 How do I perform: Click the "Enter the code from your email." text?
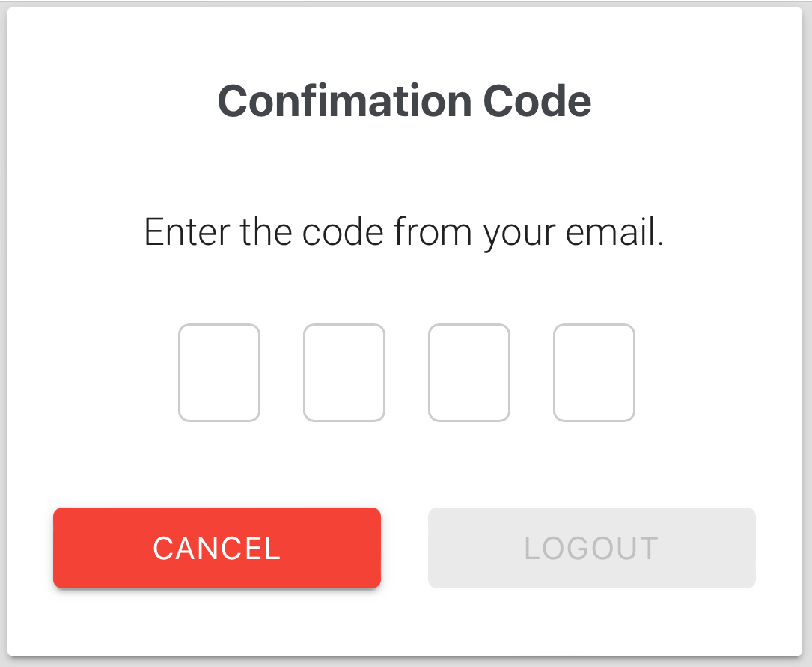coord(404,232)
